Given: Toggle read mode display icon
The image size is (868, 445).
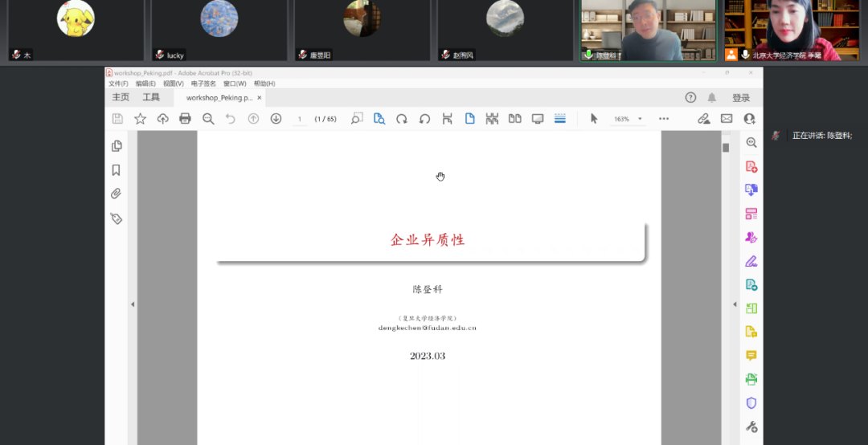Looking at the screenshot, I should tap(538, 119).
